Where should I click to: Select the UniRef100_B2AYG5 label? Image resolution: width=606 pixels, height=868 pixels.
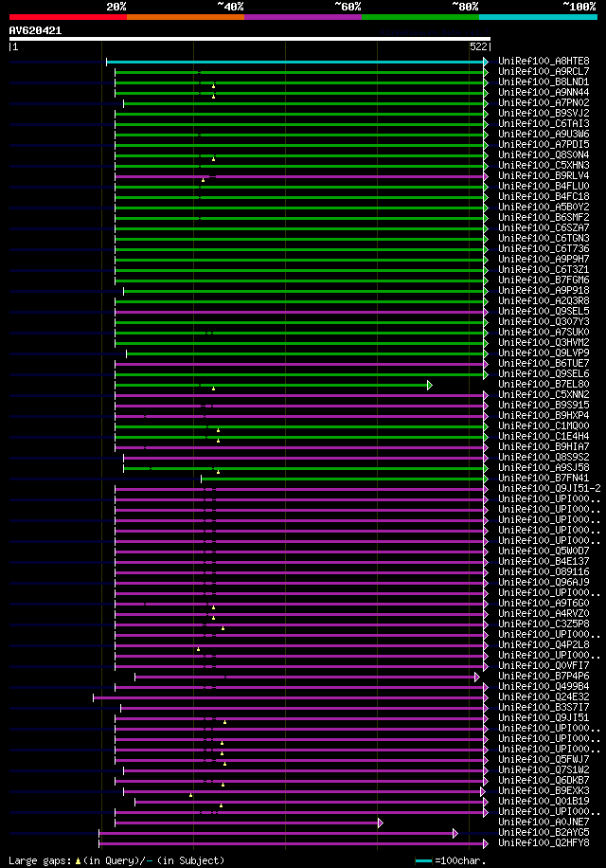pyautogui.click(x=544, y=833)
